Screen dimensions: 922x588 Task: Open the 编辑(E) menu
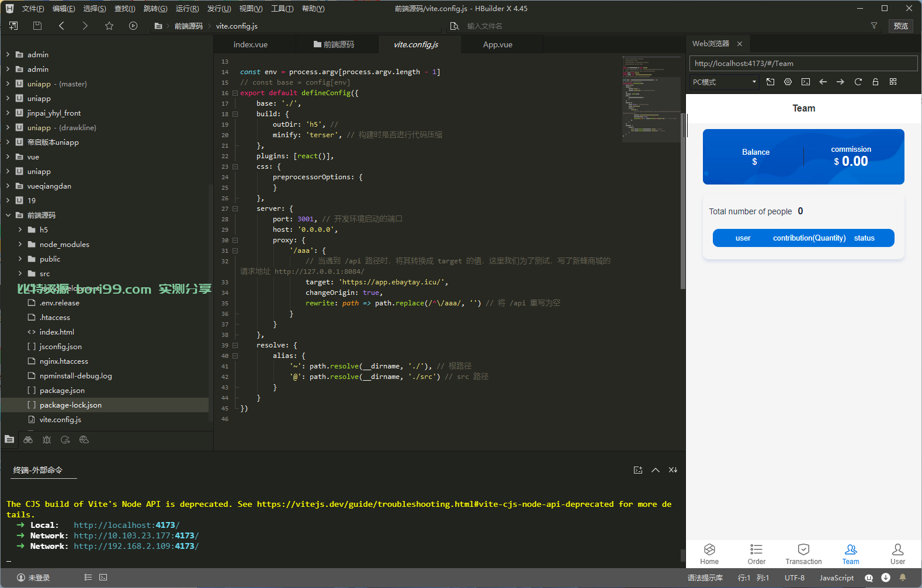click(64, 8)
